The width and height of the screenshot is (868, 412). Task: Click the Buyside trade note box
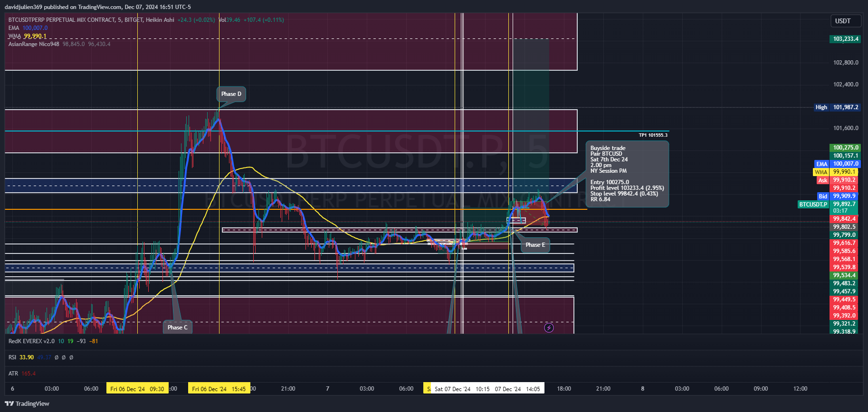[x=627, y=174]
